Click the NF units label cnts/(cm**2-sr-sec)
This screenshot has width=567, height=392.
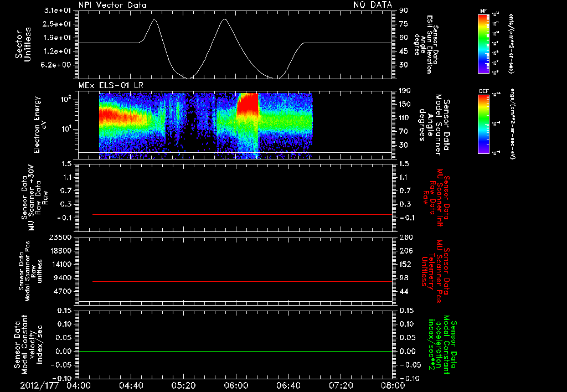pyautogui.click(x=512, y=44)
